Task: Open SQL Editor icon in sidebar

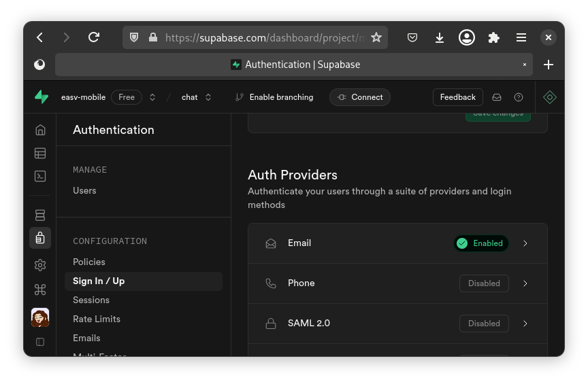Action: pos(40,176)
